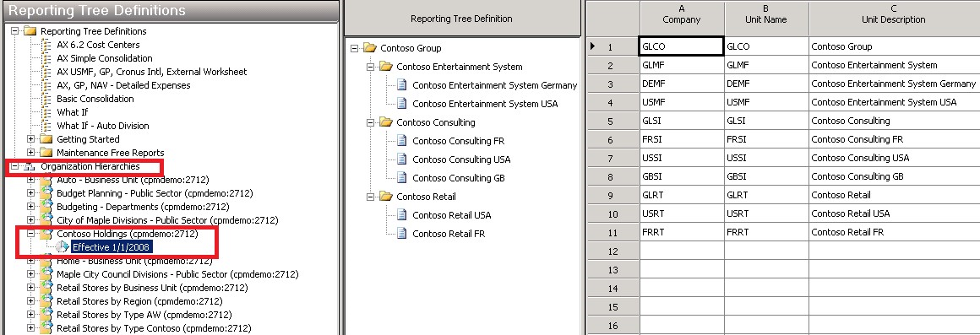Click the empty Company cell in row 12
The height and width of the screenshot is (335, 980).
(x=682, y=251)
